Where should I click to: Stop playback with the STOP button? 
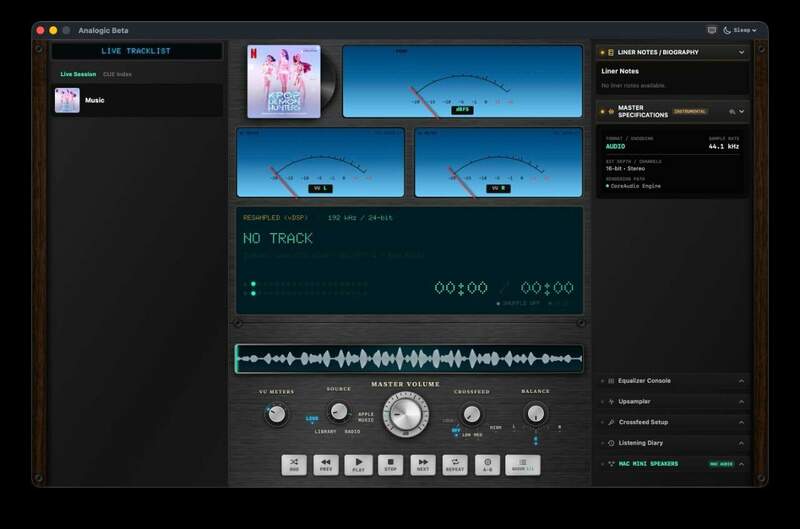click(x=390, y=465)
